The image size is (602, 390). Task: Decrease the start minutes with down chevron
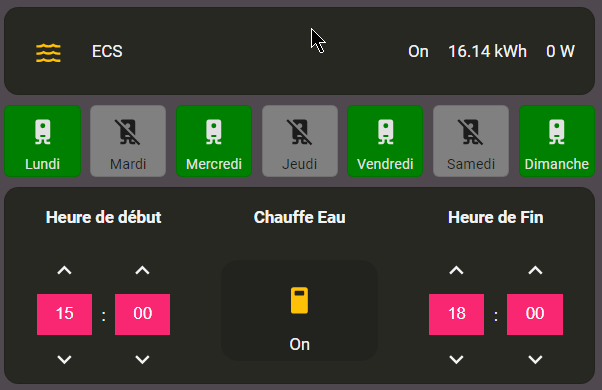point(142,359)
